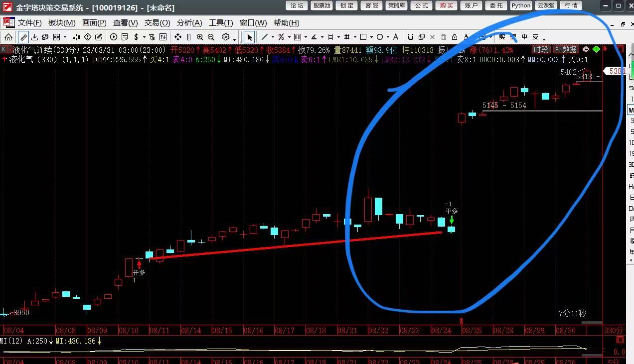Screen dimensions: 634x364
Task: Click the four-square layout icon
Action: pyautogui.click(x=56, y=37)
